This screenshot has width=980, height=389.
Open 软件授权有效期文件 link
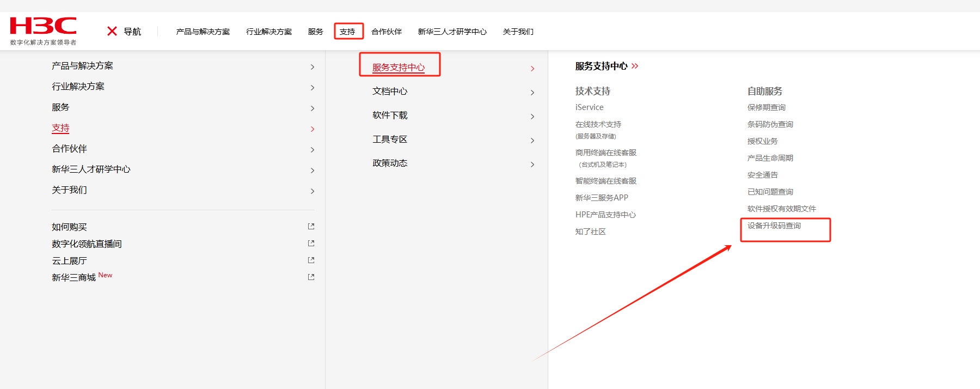point(782,209)
